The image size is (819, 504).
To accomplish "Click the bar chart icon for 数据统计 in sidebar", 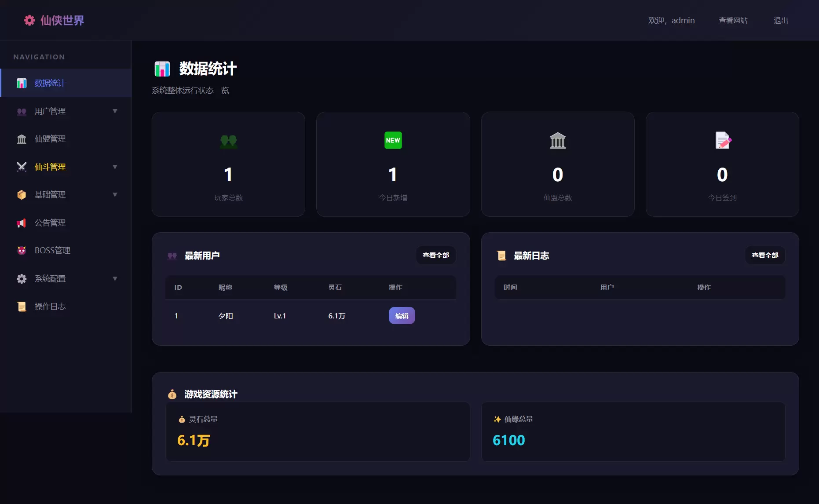I will pyautogui.click(x=22, y=83).
